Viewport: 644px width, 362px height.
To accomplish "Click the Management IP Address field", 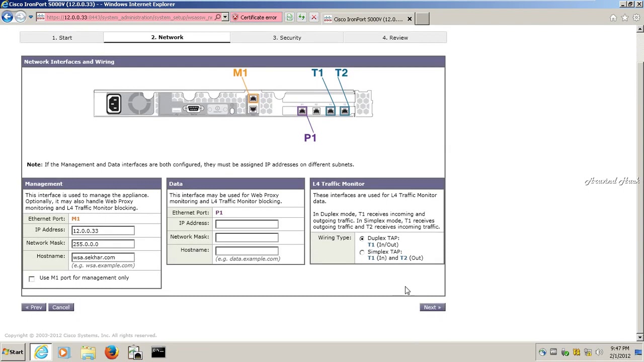I will pos(103,231).
